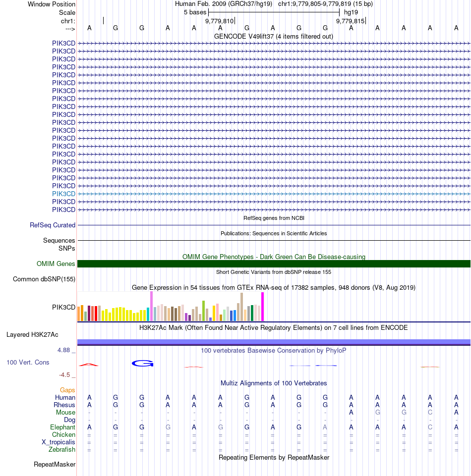Click the 'OMIM Genes' track label
The width and height of the screenshot is (471, 476).
click(x=56, y=264)
